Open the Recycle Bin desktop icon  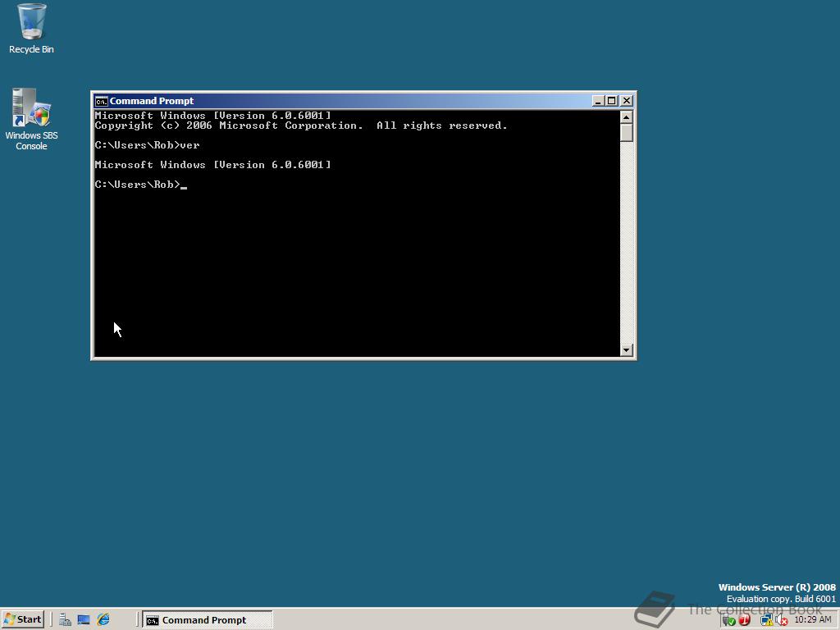pos(31,29)
